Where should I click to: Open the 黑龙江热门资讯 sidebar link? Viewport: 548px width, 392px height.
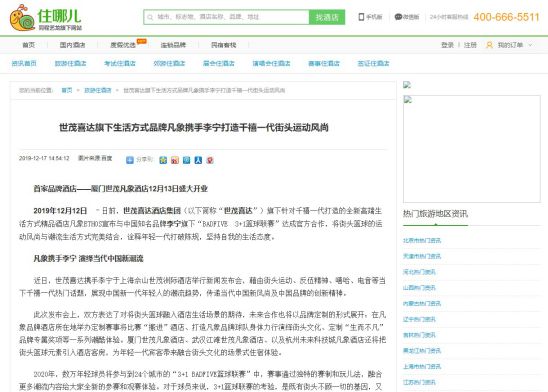coord(422,350)
